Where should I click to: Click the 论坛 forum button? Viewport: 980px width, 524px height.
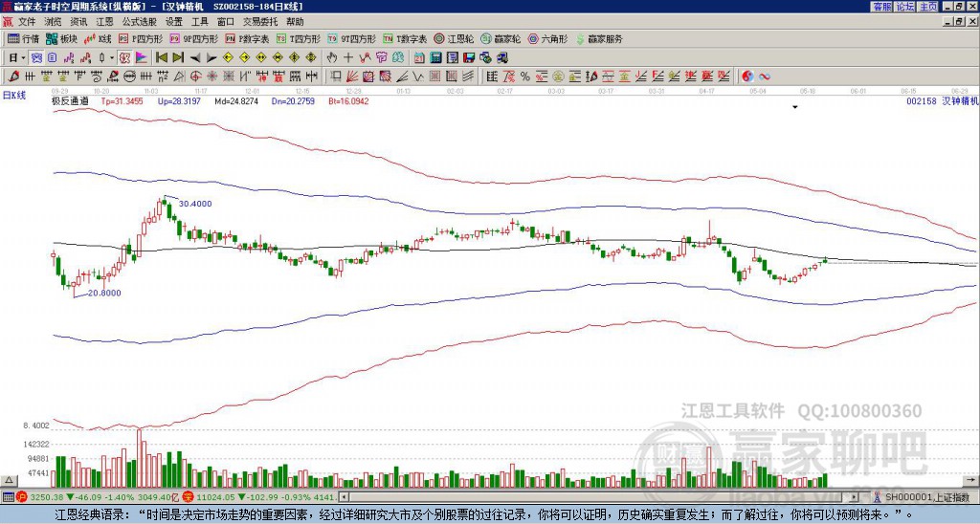click(904, 7)
